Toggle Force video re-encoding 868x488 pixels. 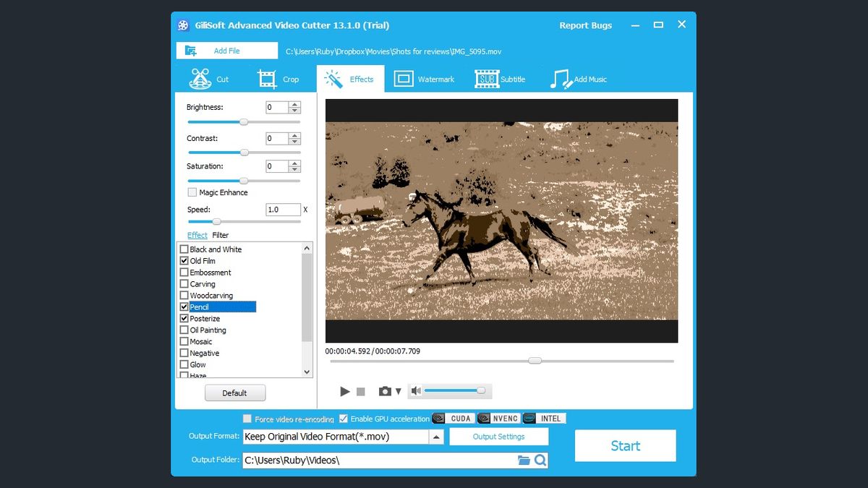coord(247,418)
